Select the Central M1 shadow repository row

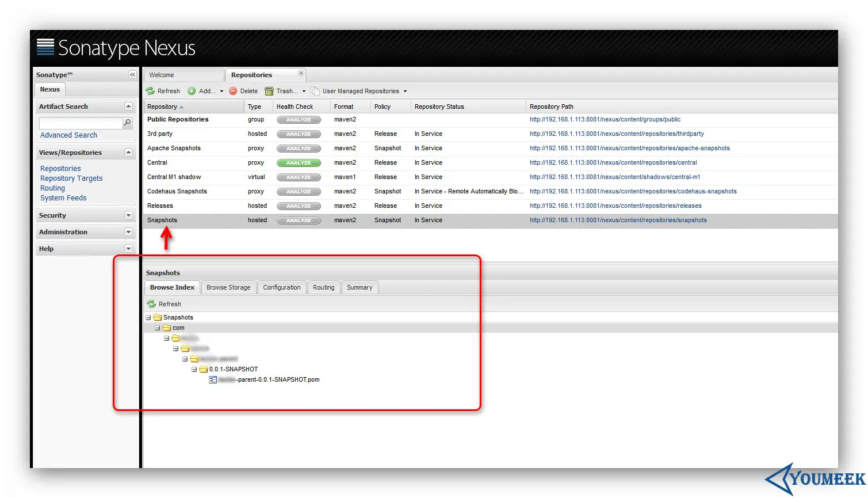[x=490, y=177]
